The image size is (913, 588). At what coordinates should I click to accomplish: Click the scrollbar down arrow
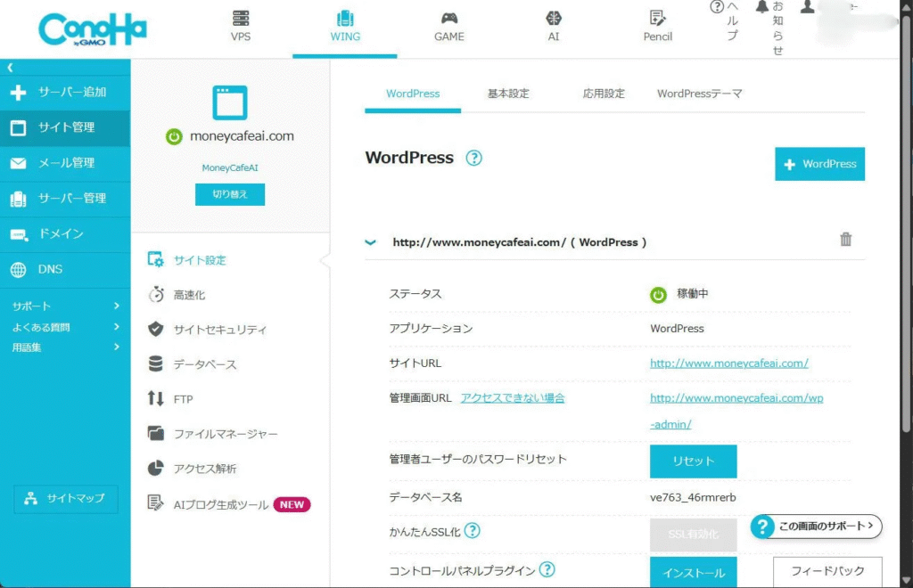(x=906, y=581)
